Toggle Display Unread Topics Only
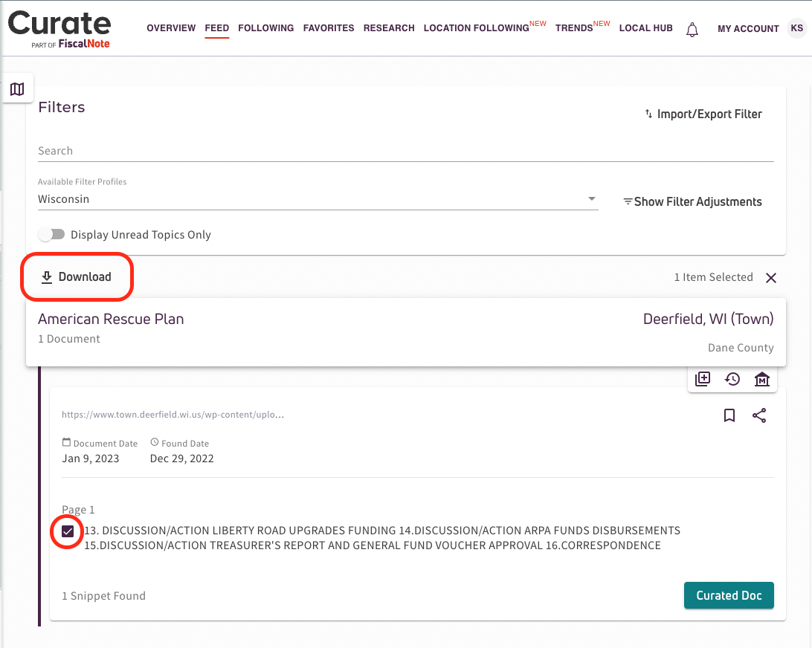This screenshot has height=648, width=812. click(51, 235)
